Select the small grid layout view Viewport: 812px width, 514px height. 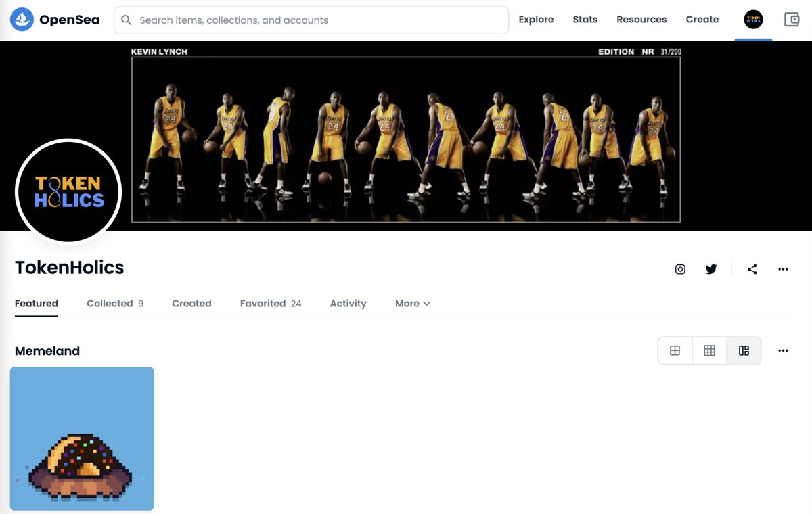[x=709, y=350]
